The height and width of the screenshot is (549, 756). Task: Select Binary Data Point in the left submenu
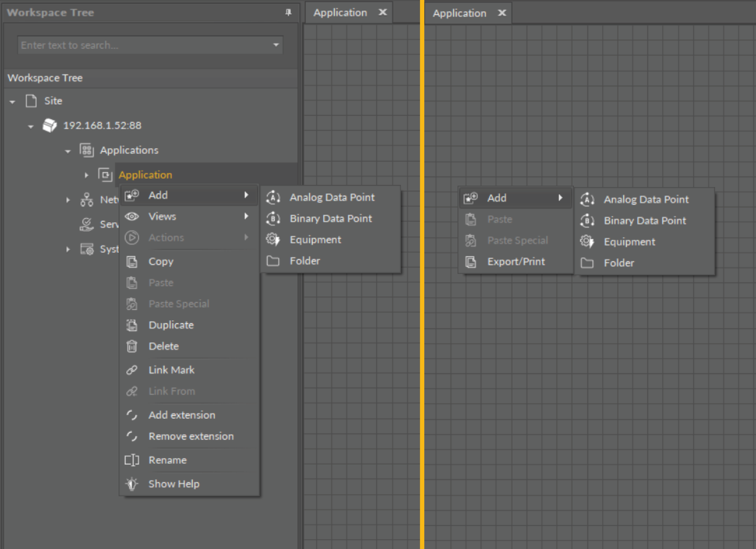[330, 218]
